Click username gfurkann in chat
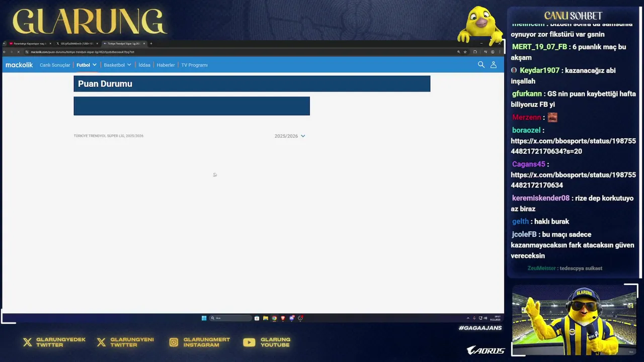The height and width of the screenshot is (362, 644). coord(527,94)
